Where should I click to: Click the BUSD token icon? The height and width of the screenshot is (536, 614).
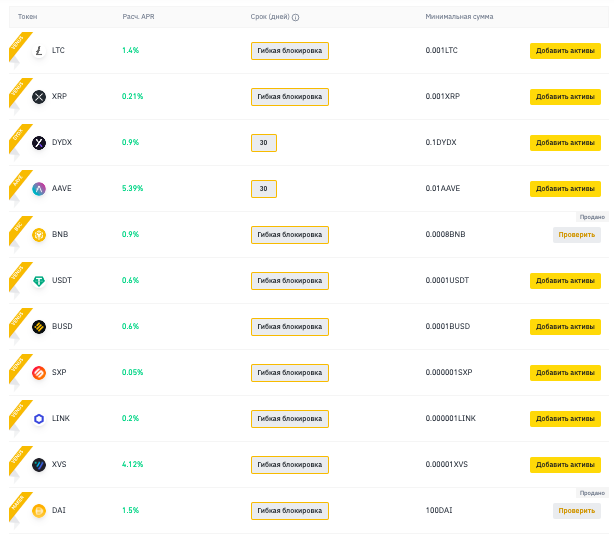coord(39,327)
